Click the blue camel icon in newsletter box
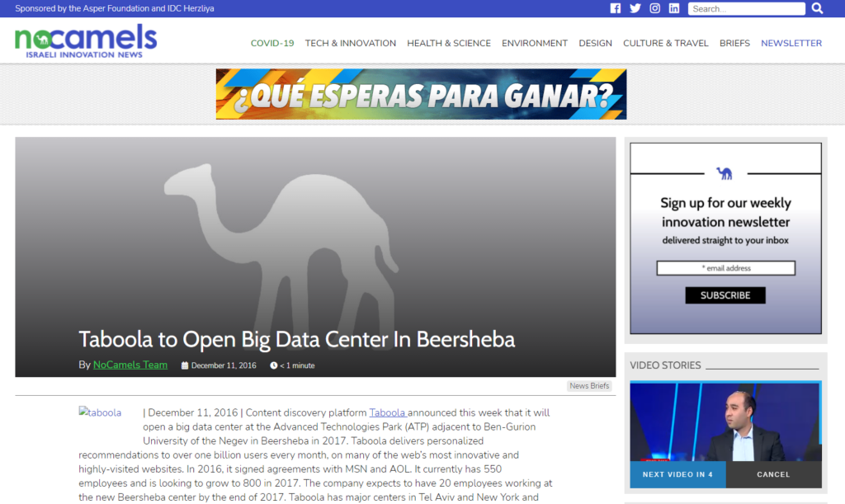Image resolution: width=845 pixels, height=504 pixels. [x=725, y=173]
